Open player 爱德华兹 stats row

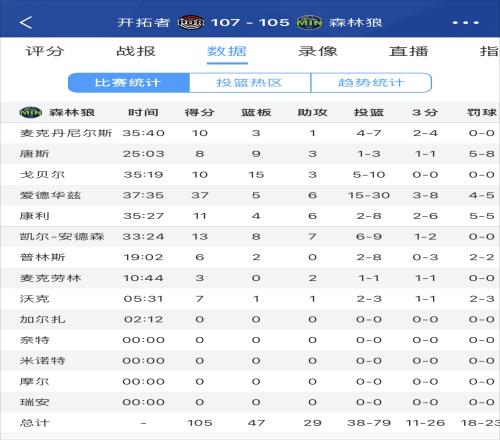coord(250,195)
